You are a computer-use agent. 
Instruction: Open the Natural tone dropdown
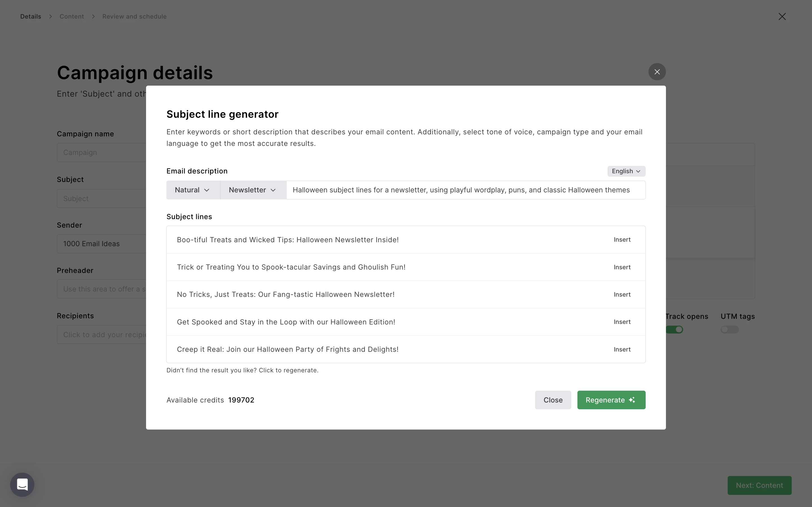tap(193, 190)
